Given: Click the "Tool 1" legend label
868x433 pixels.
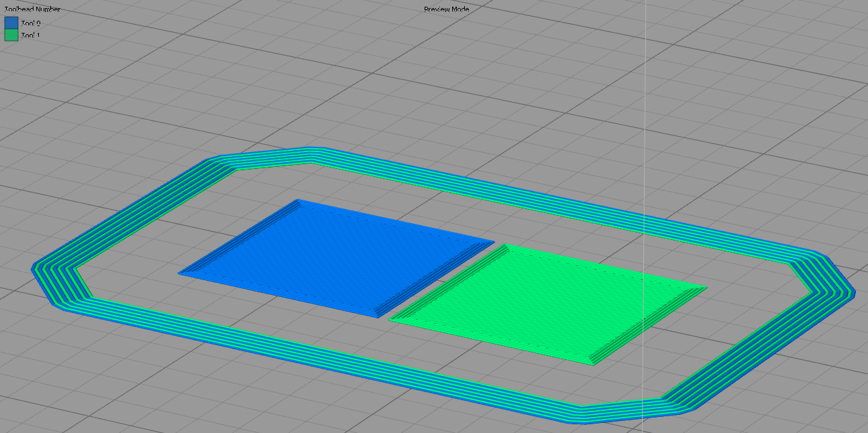Looking at the screenshot, I should (30, 35).
